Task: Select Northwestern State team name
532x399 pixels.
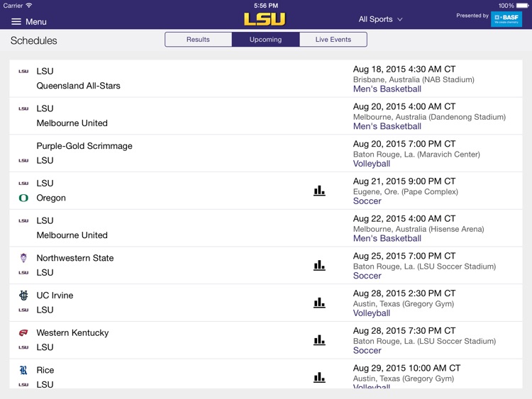Action: (x=75, y=258)
